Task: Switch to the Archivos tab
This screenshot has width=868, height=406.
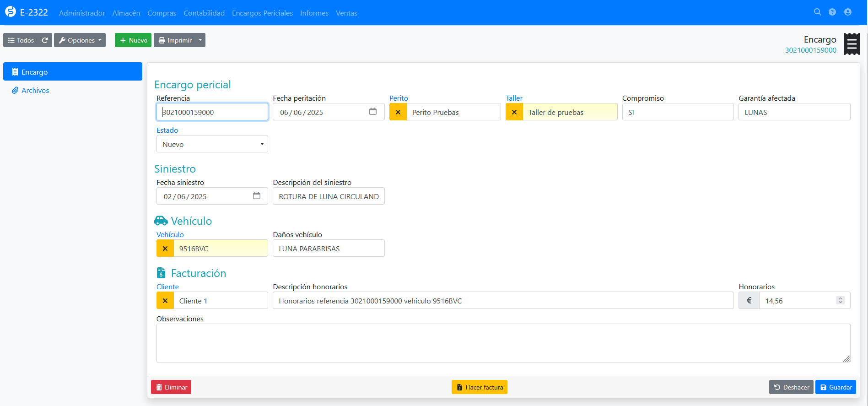Action: 35,91
